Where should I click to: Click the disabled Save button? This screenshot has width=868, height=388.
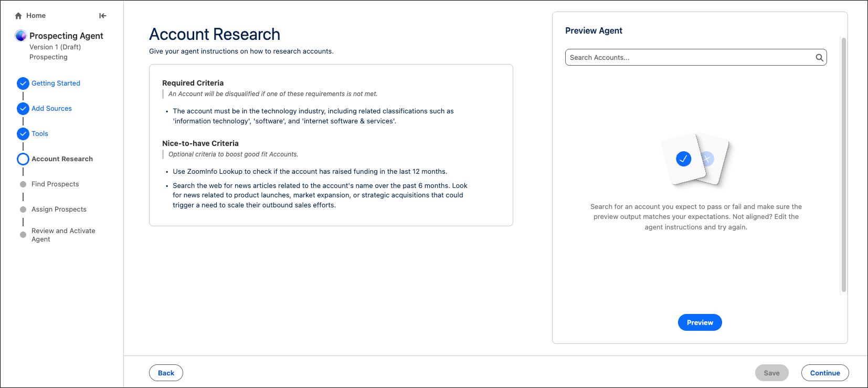click(x=771, y=373)
